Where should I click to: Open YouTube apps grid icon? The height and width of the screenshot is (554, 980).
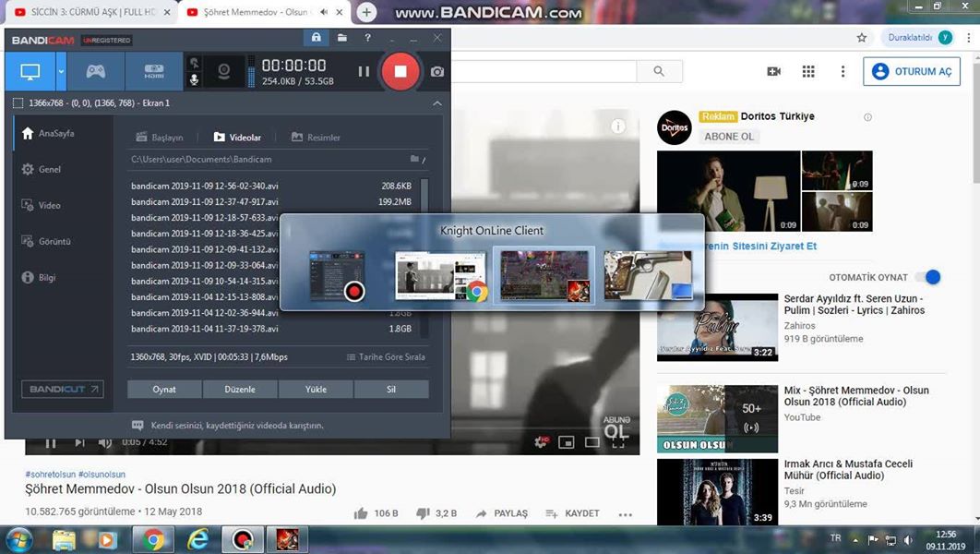coord(808,71)
